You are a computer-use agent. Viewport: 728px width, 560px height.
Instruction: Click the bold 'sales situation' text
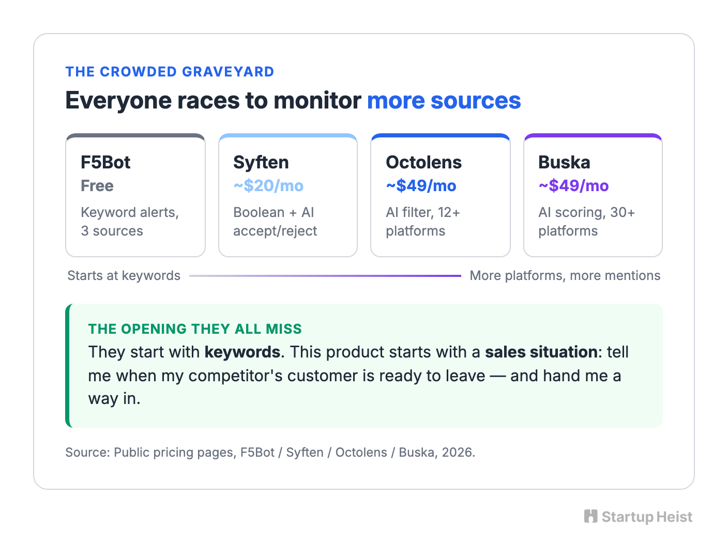point(541,352)
